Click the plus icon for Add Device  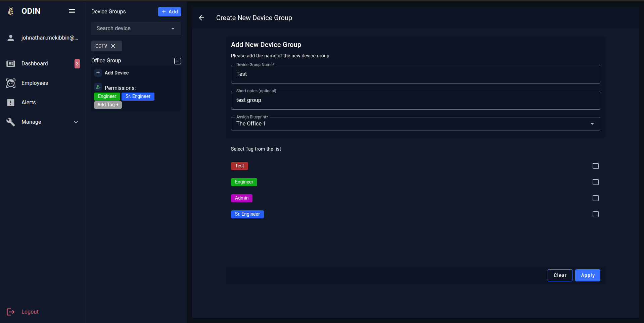98,73
